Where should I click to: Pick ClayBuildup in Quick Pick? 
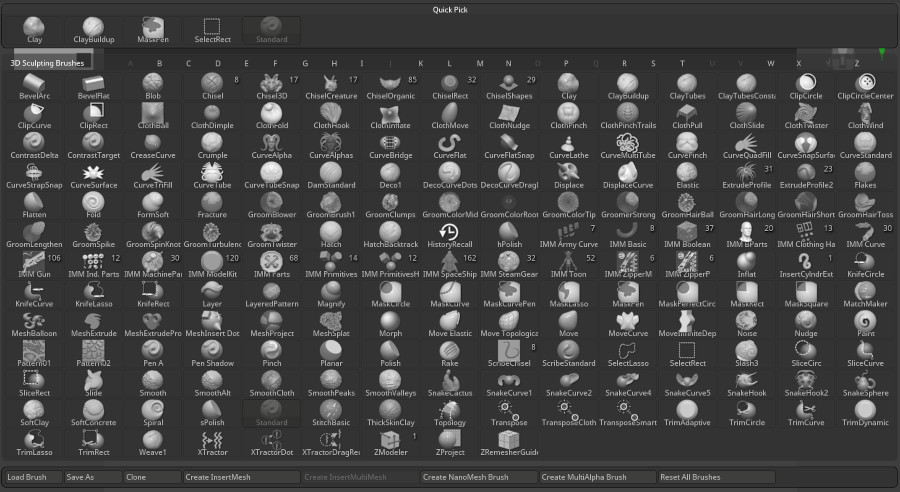pos(94,30)
